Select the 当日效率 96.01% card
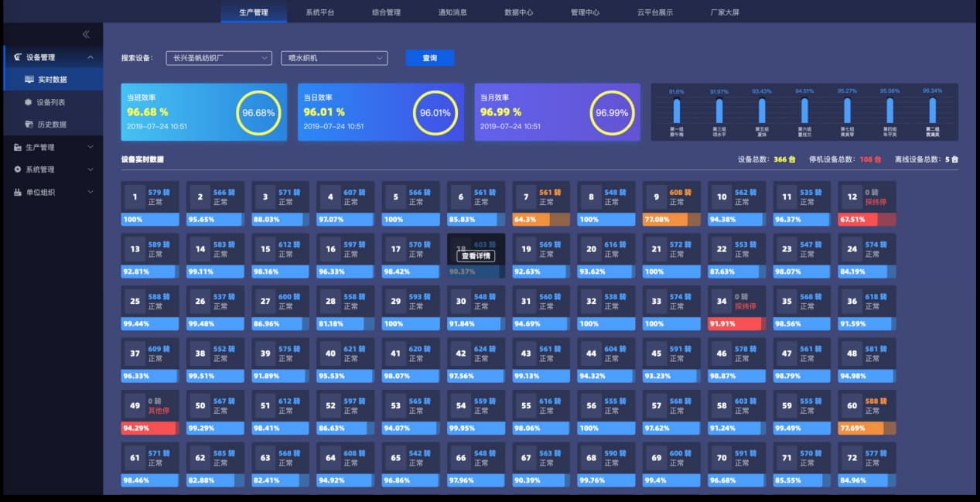 [381, 112]
